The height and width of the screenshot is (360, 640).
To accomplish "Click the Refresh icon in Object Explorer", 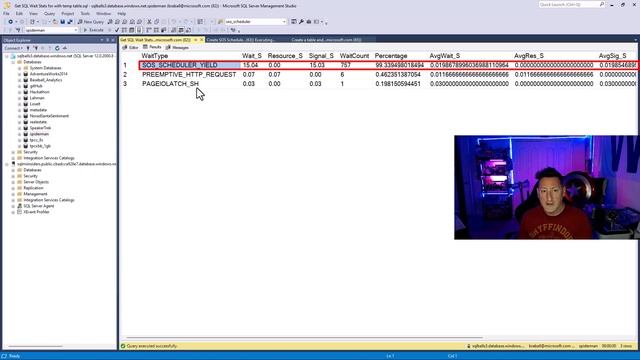I will [57, 48].
